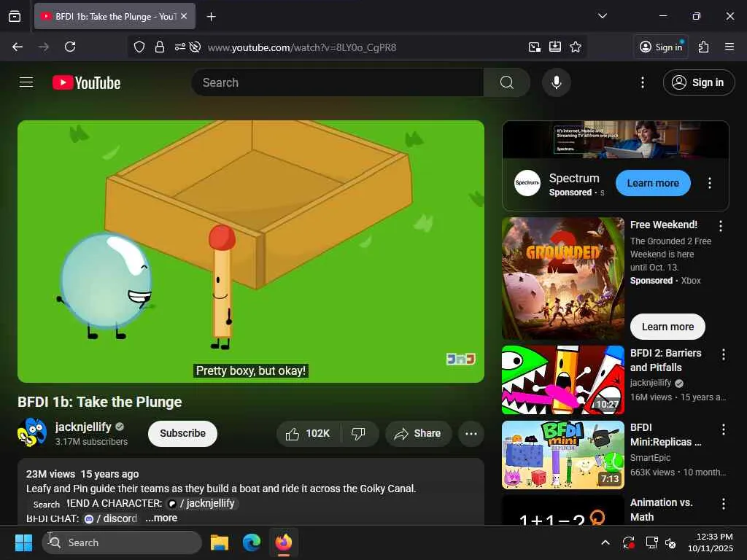The width and height of the screenshot is (747, 560).
Task: Open options menu for Spectrum sponsored ad
Action: coord(709,183)
